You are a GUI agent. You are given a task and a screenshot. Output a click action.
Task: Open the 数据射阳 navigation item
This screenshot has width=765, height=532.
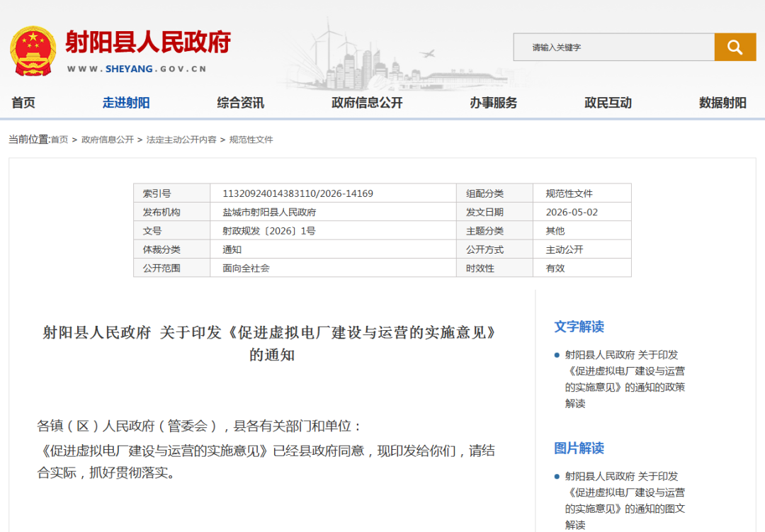point(722,103)
